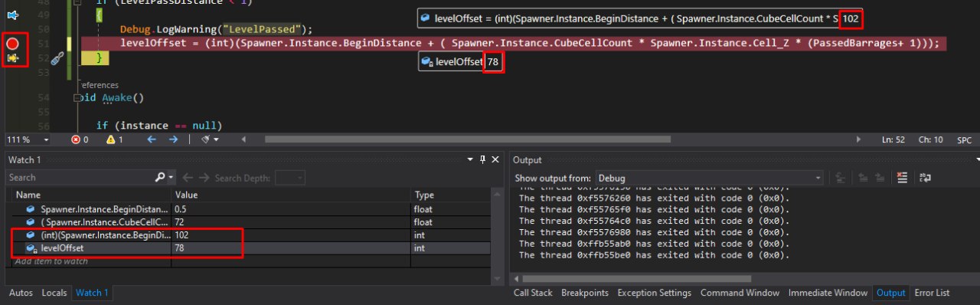Switch to the Breakpoints tab
The image size is (980, 305).
pyautogui.click(x=585, y=293)
